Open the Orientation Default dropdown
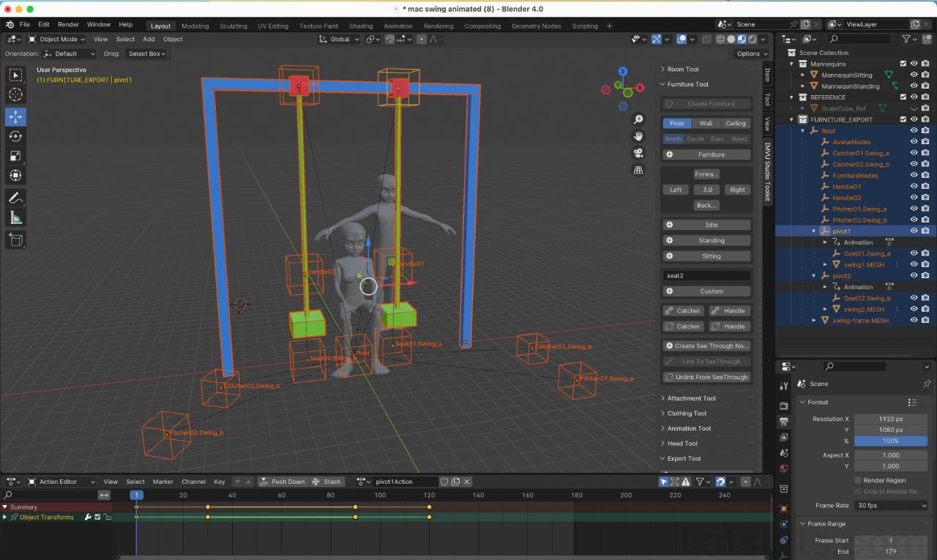The width and height of the screenshot is (937, 560). tap(70, 53)
